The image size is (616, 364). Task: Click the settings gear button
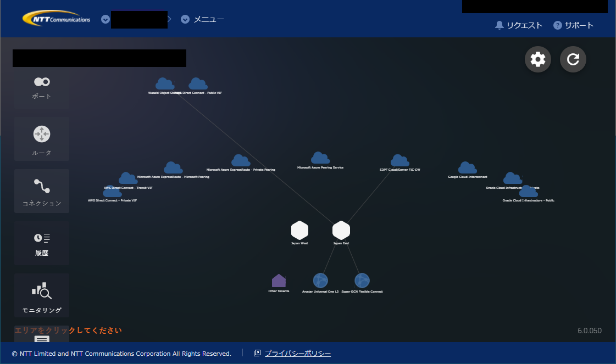538,59
